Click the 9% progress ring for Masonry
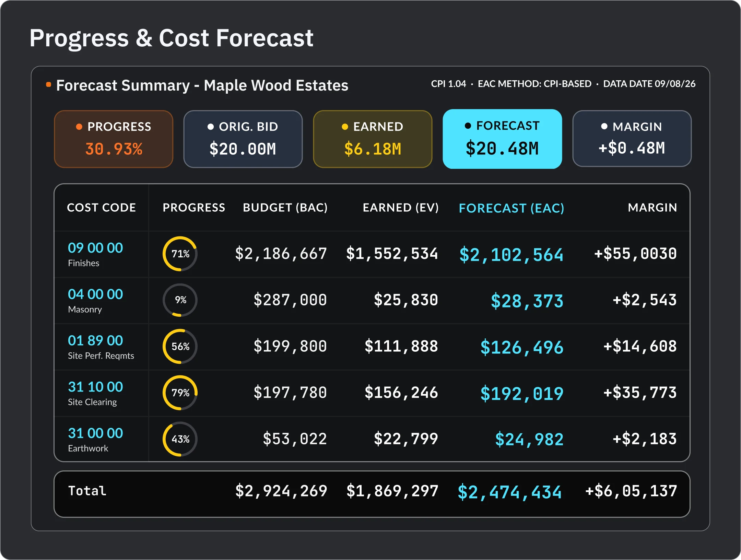The width and height of the screenshot is (741, 560). point(180,300)
